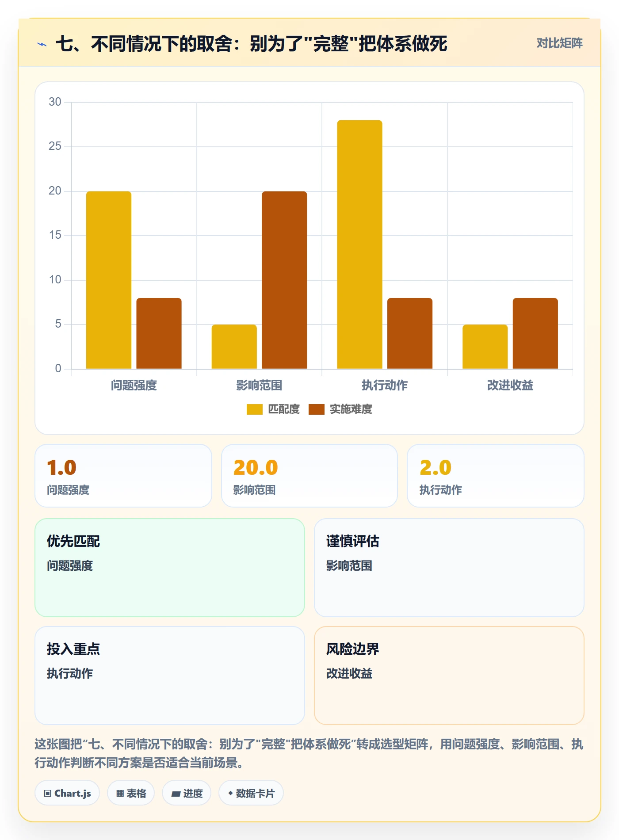The image size is (619, 840).
Task: Click the Chart.js tag chip
Action: [x=67, y=793]
